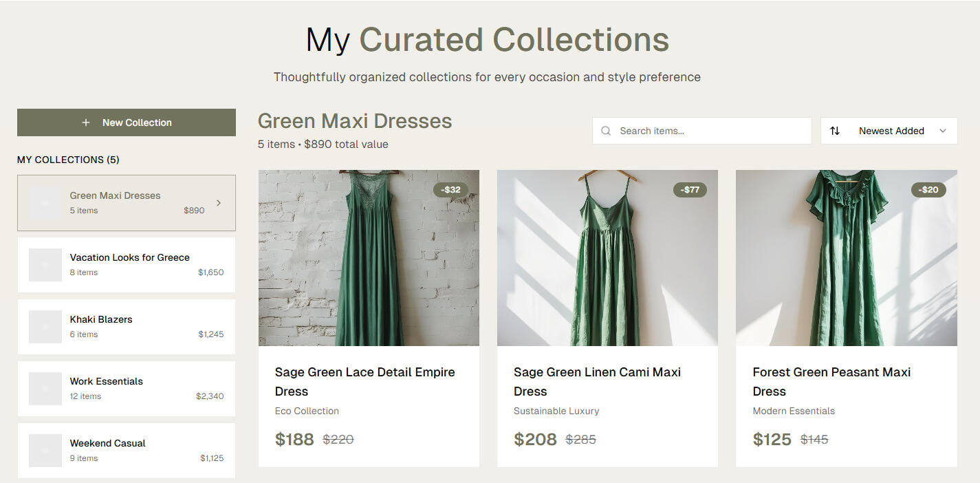Click the -$32 discount badge
The image size is (980, 483).
450,190
